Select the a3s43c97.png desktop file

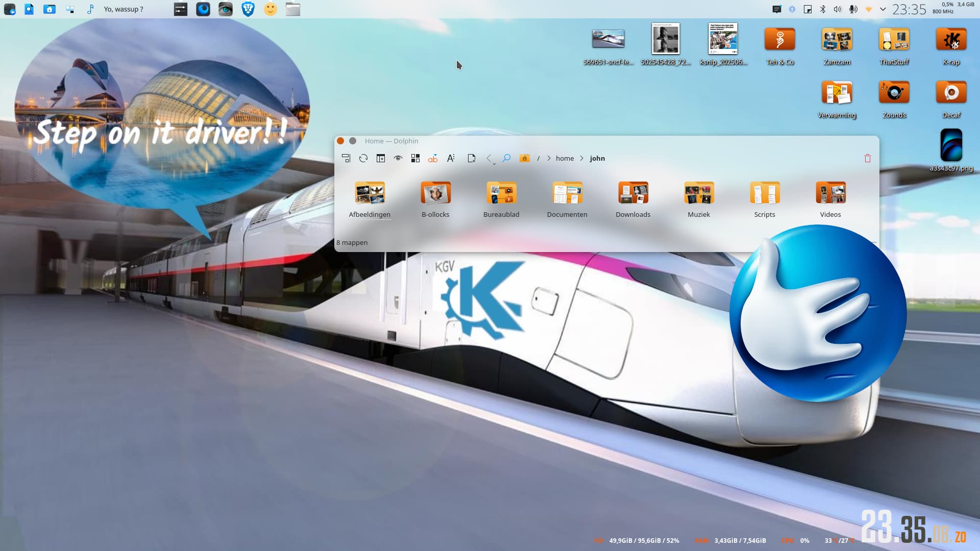pyautogui.click(x=951, y=150)
